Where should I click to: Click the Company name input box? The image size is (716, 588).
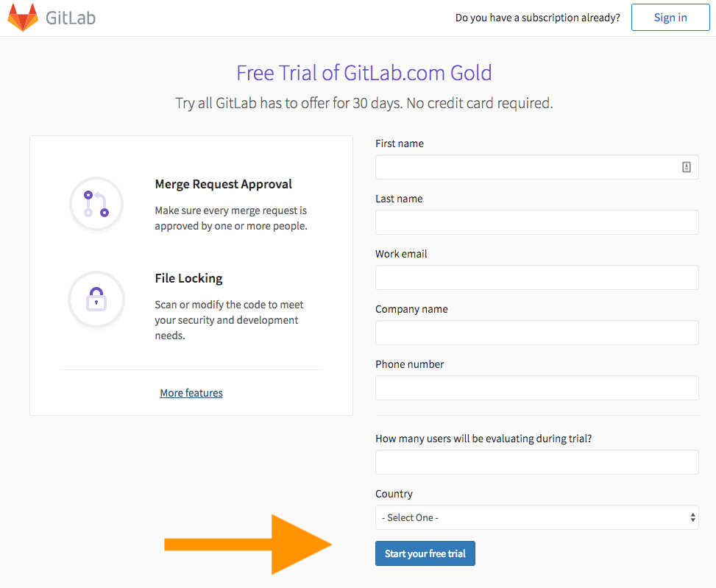click(536, 333)
